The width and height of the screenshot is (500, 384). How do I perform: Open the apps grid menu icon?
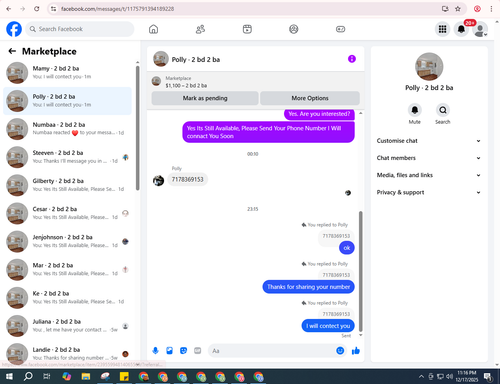[x=442, y=29]
